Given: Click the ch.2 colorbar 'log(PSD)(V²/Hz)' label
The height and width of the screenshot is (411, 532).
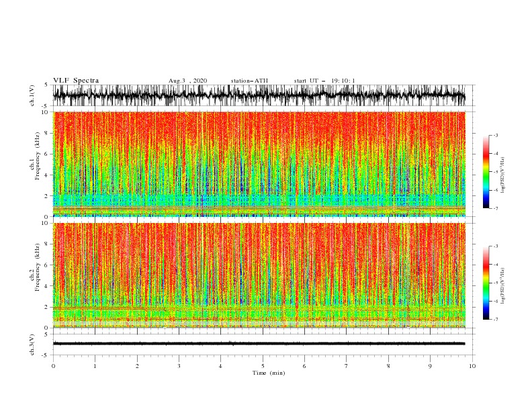Looking at the screenshot, I should (x=503, y=286).
